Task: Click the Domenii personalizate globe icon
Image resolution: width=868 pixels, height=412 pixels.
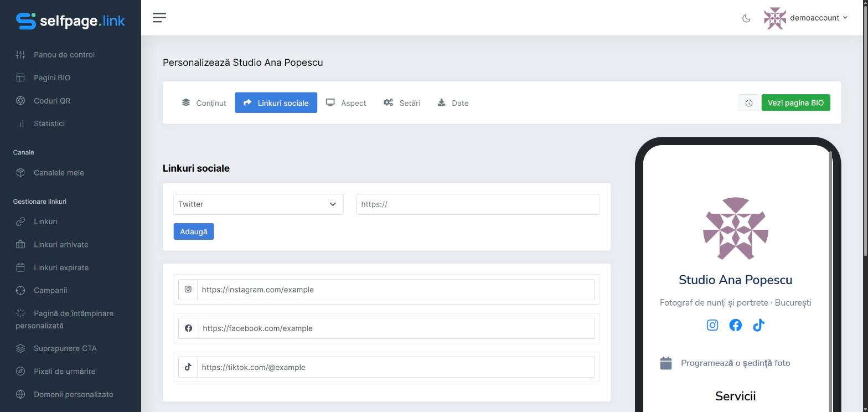Action: pos(20,395)
